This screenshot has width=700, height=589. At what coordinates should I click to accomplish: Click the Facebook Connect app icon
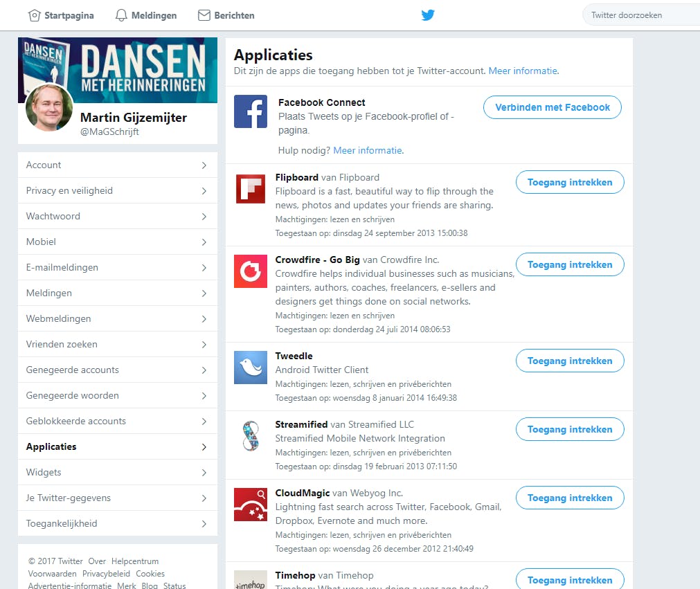click(x=250, y=111)
